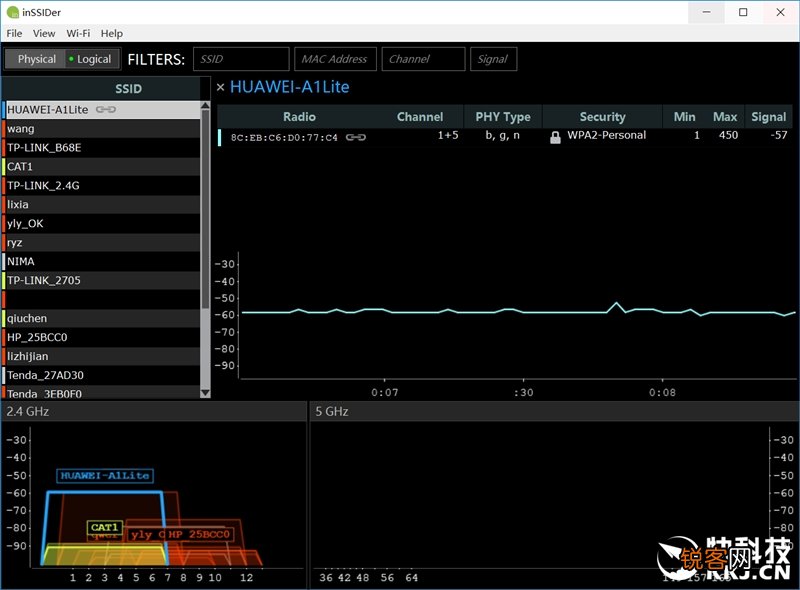Click the Min column header
Viewport: 800px width, 590px height.
pos(684,117)
